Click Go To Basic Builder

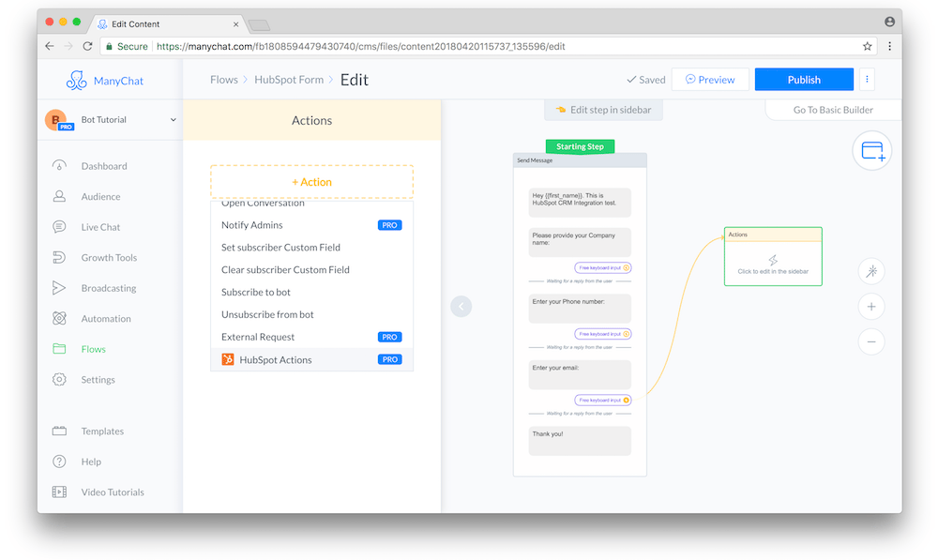(833, 110)
